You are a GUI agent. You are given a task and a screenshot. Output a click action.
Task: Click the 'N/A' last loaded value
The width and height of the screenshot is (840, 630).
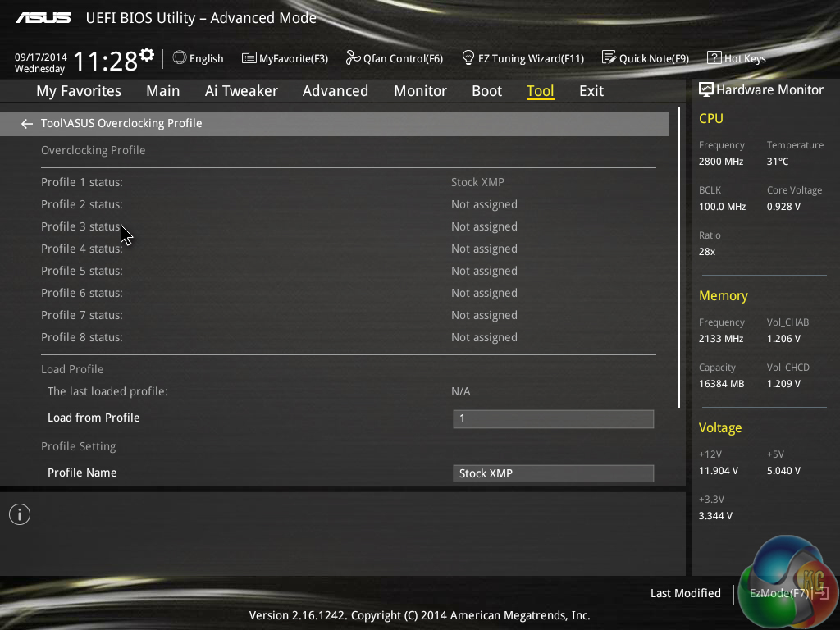tap(461, 391)
